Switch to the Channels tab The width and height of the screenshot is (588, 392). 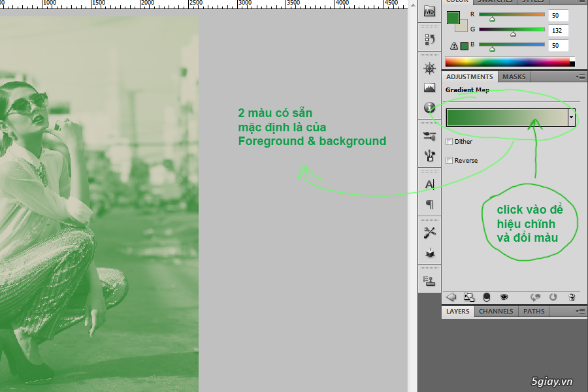496,312
